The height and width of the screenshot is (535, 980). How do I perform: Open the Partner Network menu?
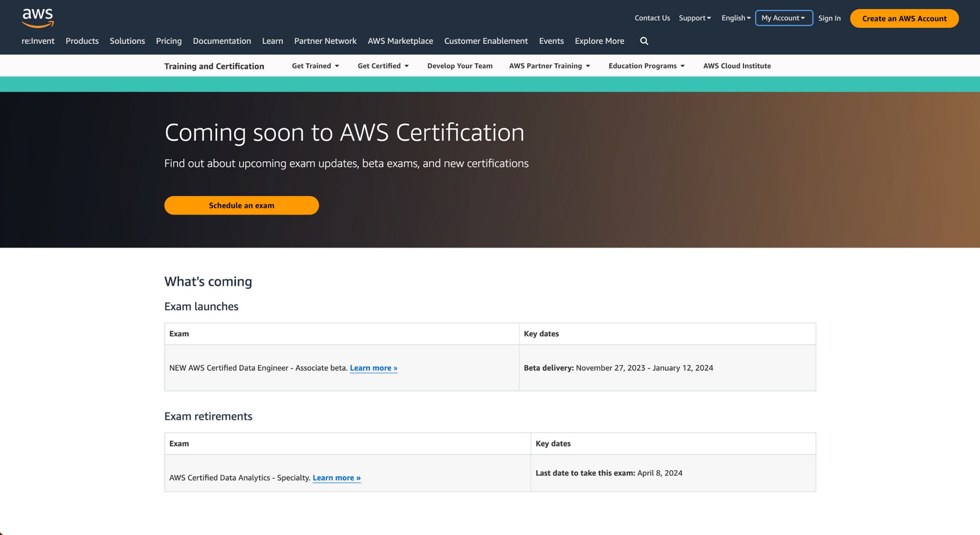point(325,41)
